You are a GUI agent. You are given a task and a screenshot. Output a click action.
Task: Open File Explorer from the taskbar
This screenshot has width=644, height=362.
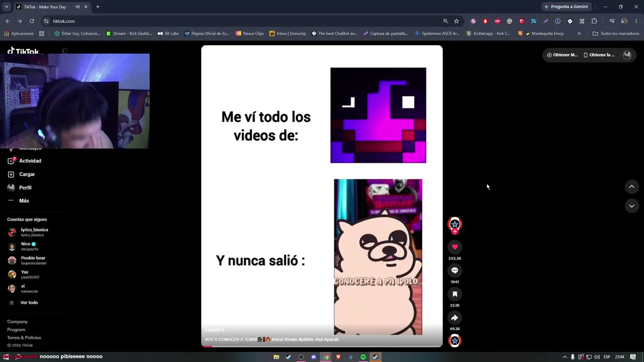[x=276, y=357]
